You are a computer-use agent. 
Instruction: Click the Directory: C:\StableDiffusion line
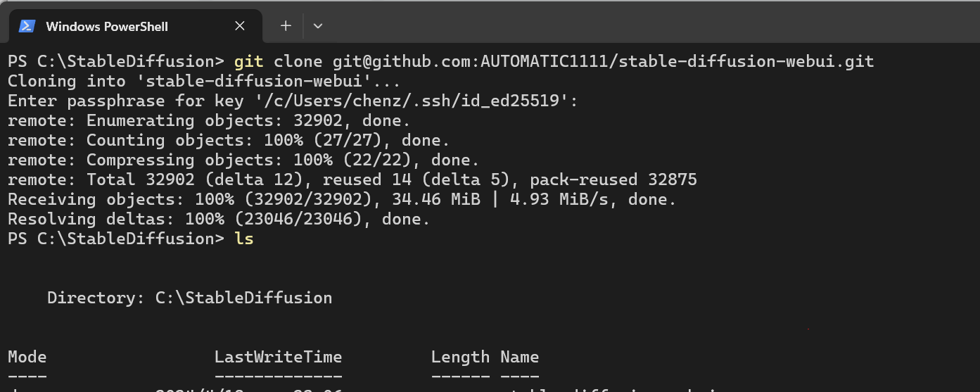tap(190, 298)
